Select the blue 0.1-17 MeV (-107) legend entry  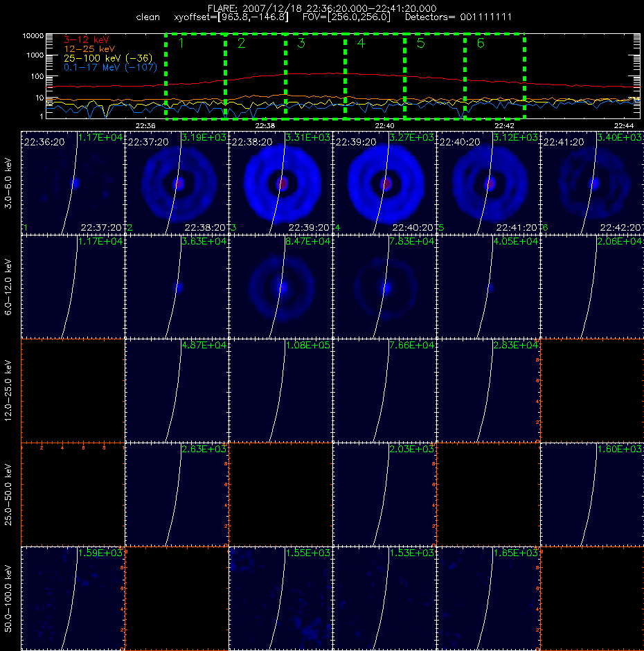point(110,67)
